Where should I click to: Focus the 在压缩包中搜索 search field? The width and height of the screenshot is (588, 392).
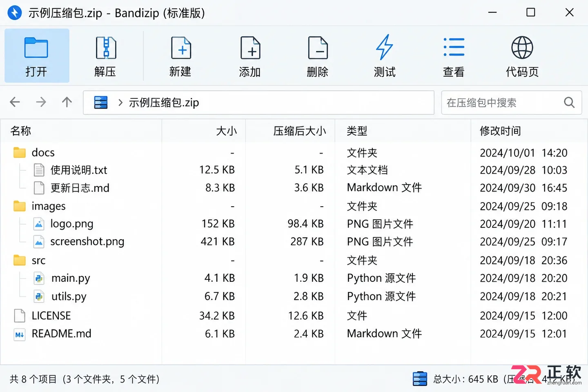(511, 102)
